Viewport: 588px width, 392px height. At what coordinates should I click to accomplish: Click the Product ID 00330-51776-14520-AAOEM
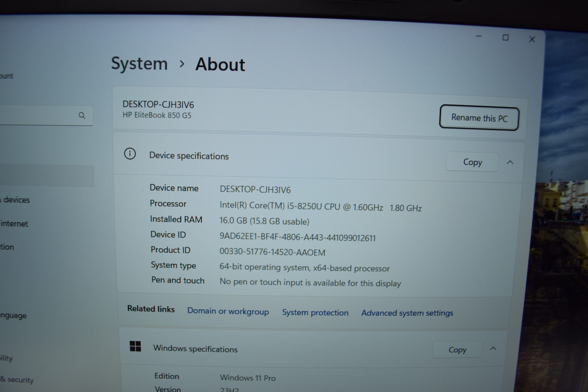click(272, 252)
